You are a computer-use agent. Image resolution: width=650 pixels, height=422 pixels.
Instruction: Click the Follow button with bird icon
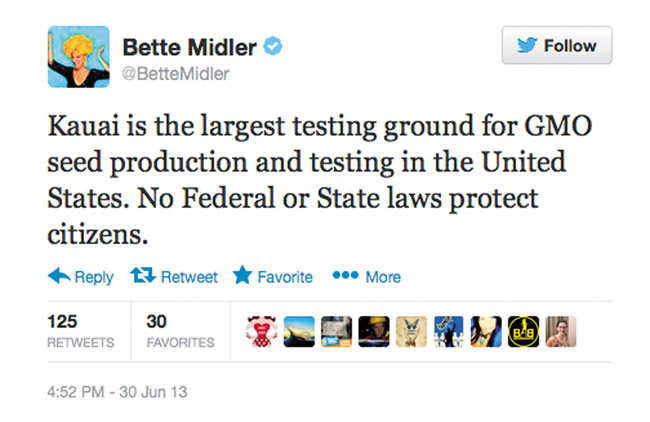click(x=557, y=45)
